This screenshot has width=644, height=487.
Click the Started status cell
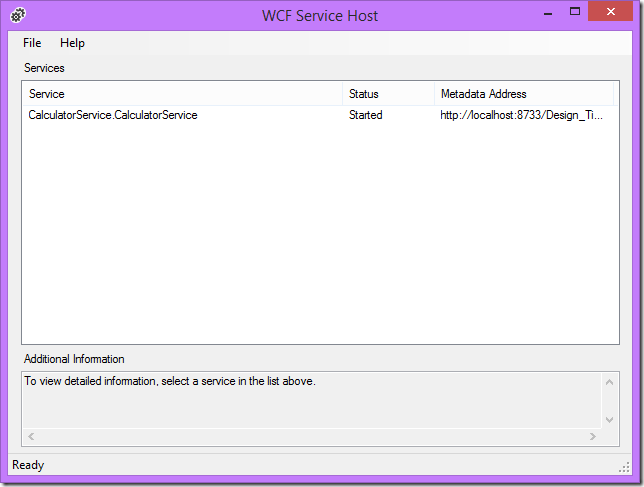(x=365, y=115)
